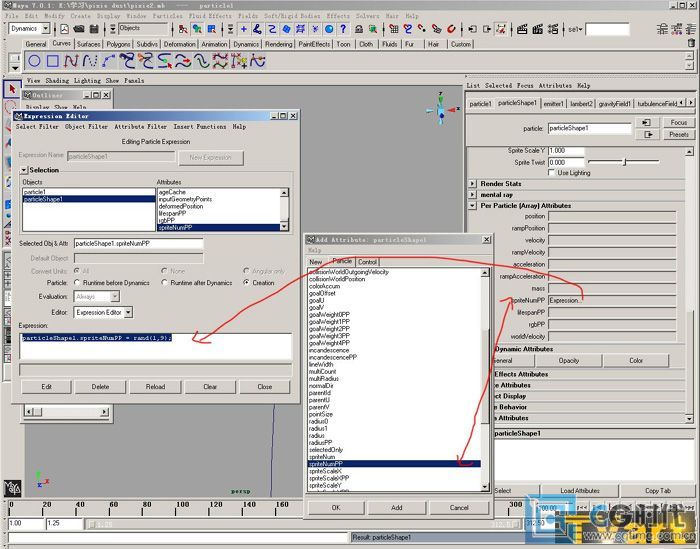Select the Creation radio button

(x=246, y=283)
